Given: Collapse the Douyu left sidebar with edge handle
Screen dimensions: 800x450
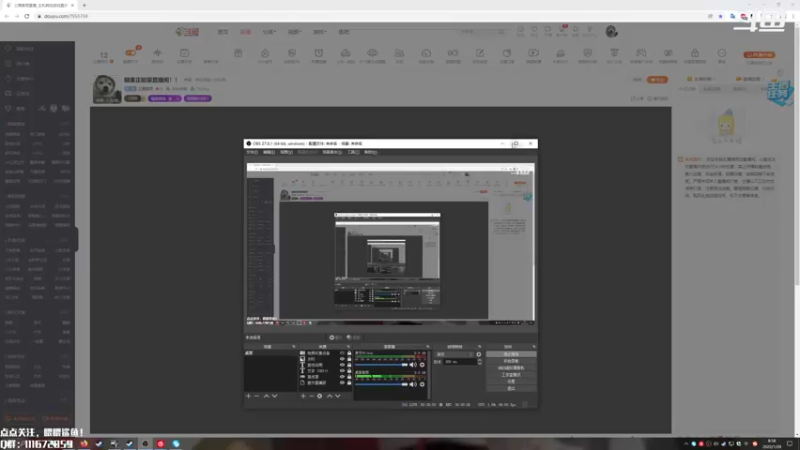Looking at the screenshot, I should tap(76, 239).
